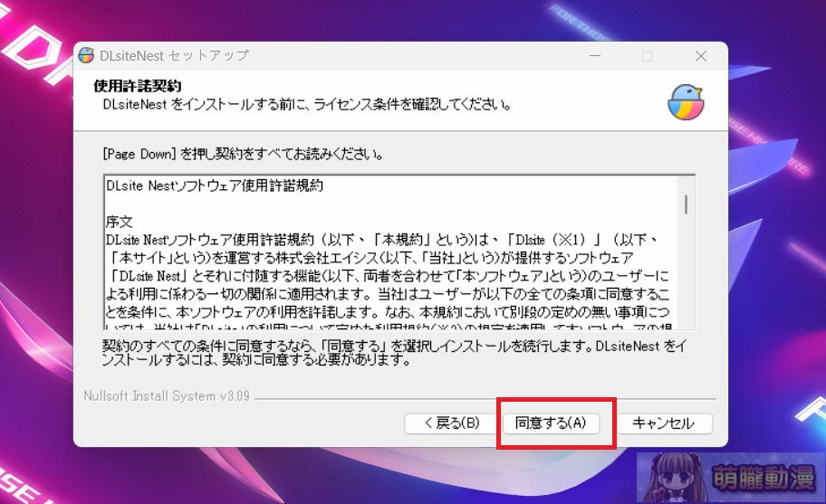Click the 同意する(A) agree button
The image size is (826, 504).
[x=551, y=423]
